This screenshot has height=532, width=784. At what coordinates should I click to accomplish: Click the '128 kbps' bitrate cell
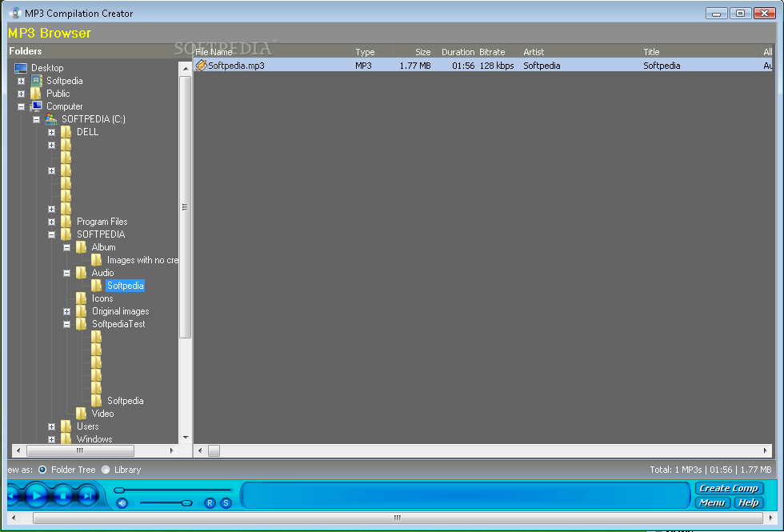pos(497,66)
